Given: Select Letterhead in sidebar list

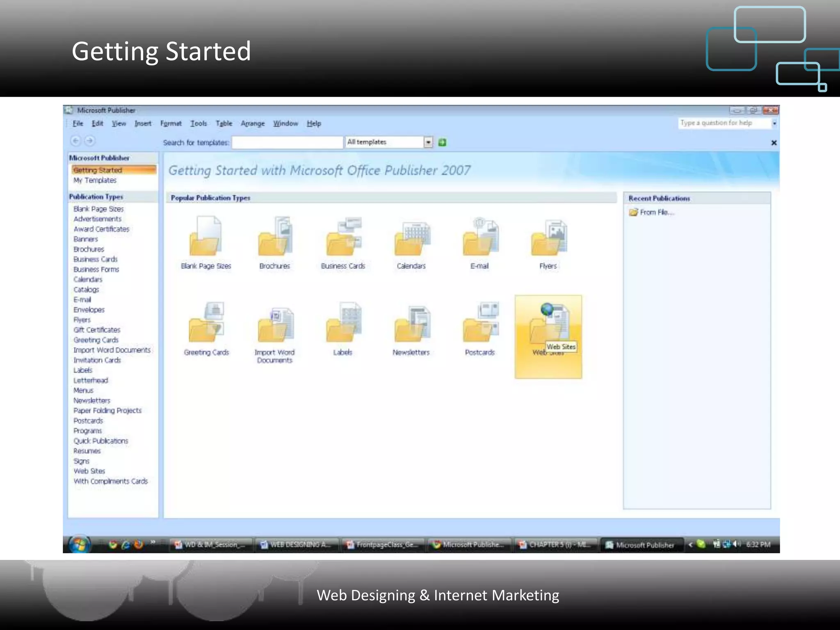Looking at the screenshot, I should (x=91, y=380).
